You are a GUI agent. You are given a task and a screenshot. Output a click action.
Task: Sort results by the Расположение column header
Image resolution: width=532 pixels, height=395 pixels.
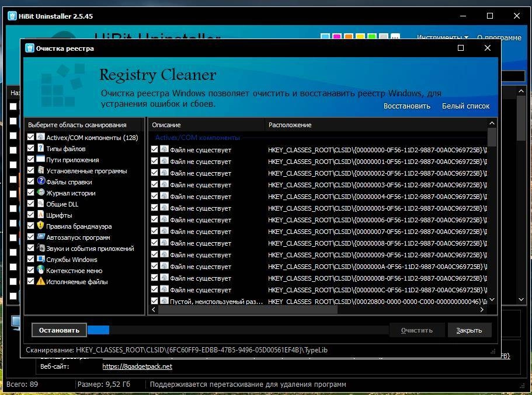click(x=376, y=125)
